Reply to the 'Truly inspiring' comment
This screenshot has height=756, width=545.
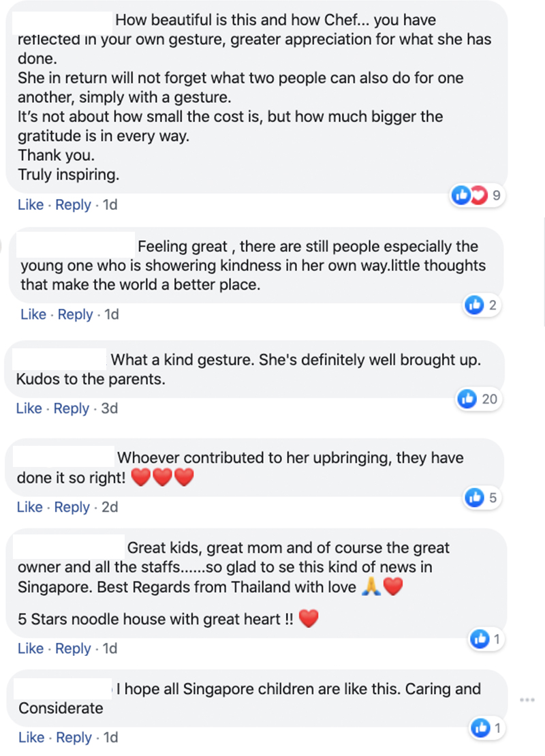click(x=73, y=205)
